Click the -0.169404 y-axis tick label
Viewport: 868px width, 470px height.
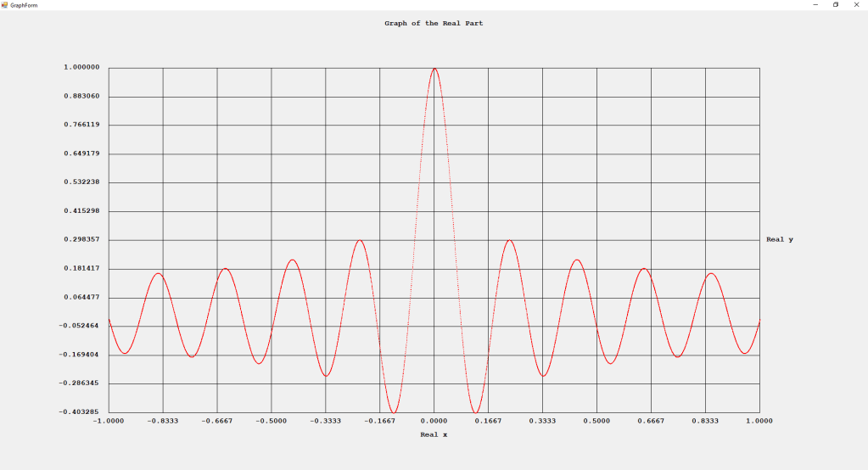point(81,355)
